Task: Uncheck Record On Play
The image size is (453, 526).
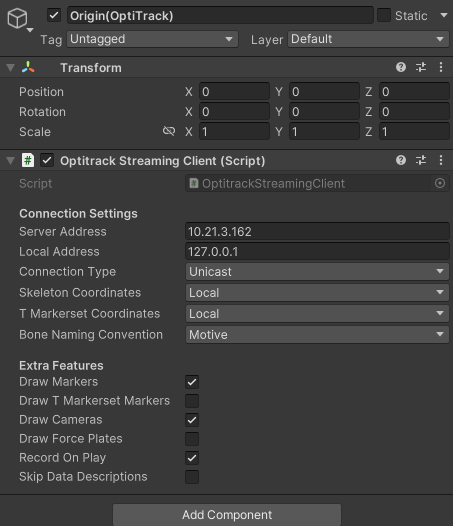Action: [x=192, y=458]
